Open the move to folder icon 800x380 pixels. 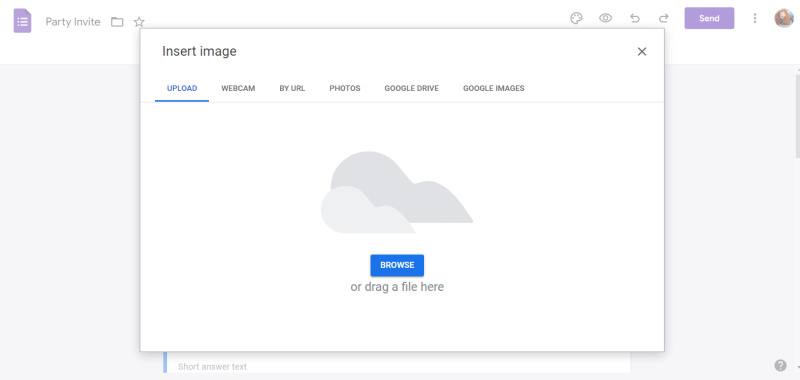117,22
